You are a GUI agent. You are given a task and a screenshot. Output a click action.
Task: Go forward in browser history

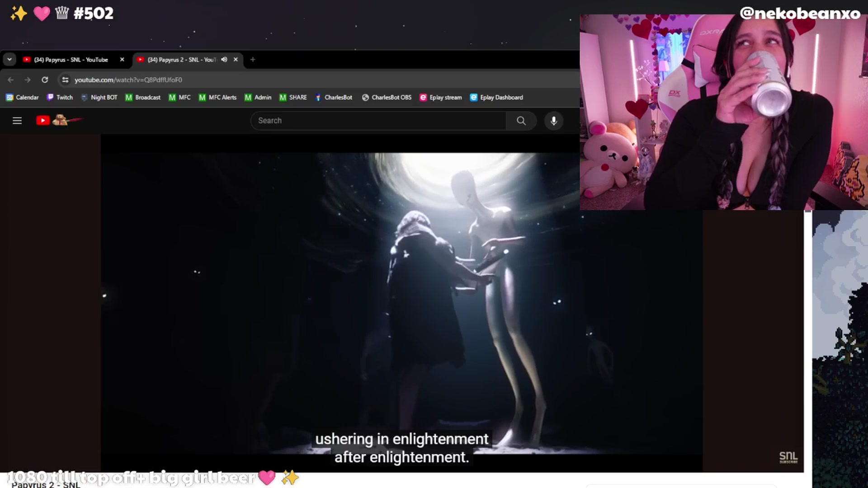click(x=28, y=80)
